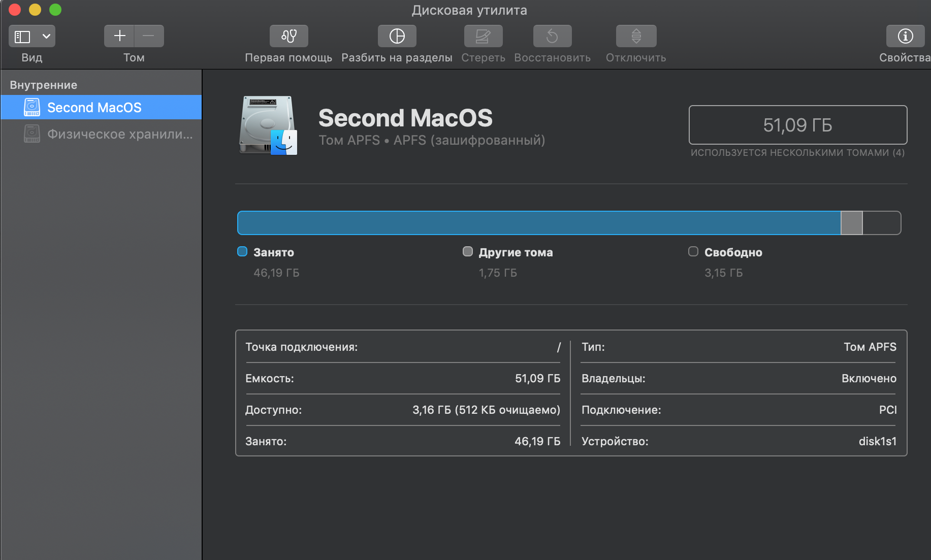Click the Erase disk icon
Viewport: 931px width, 560px height.
coord(483,36)
